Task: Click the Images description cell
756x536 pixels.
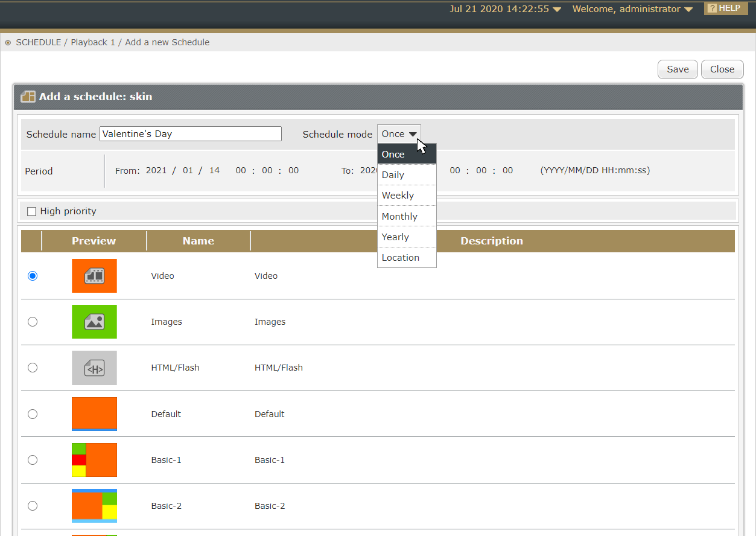Action: pyautogui.click(x=270, y=322)
